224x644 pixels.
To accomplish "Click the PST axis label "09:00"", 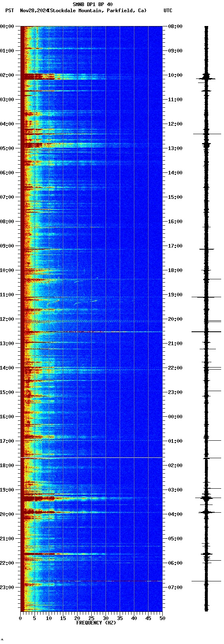I will point(7,246).
